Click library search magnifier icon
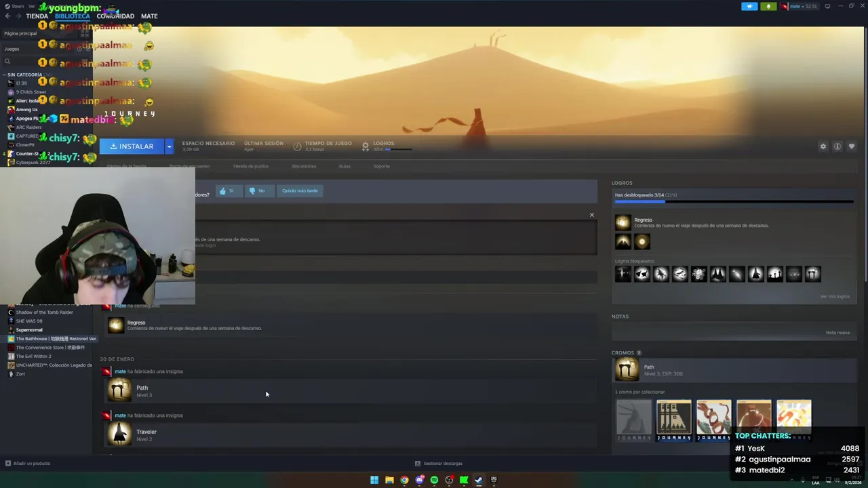Screen dimensions: 868x488 click(x=7, y=62)
